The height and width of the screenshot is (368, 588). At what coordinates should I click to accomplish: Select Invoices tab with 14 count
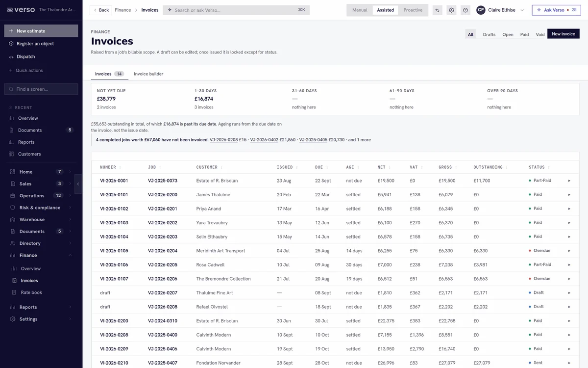(x=109, y=74)
